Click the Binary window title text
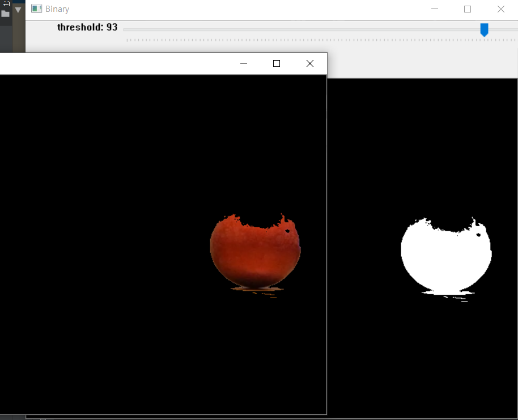The image size is (518, 420). pyautogui.click(x=57, y=9)
